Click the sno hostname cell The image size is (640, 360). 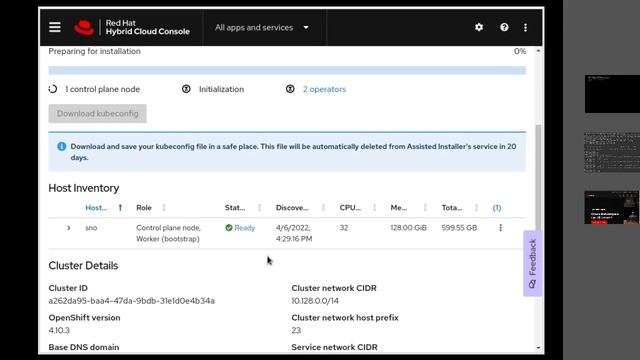click(91, 228)
